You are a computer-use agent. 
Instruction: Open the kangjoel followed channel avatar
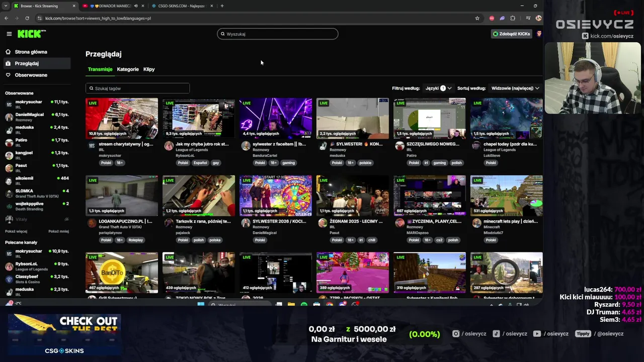point(9,155)
